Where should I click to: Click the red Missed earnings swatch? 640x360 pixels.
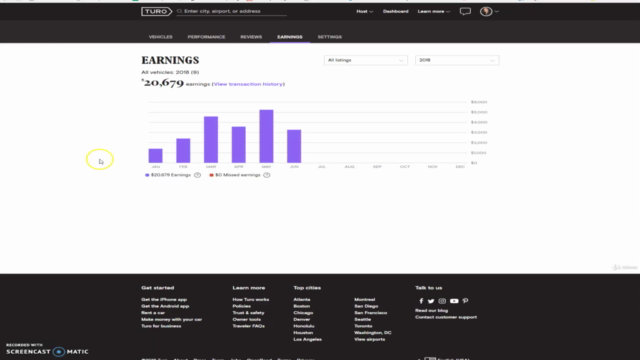(211, 175)
